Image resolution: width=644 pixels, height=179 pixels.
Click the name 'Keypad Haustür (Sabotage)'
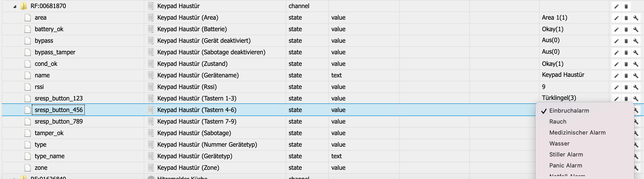tap(194, 133)
